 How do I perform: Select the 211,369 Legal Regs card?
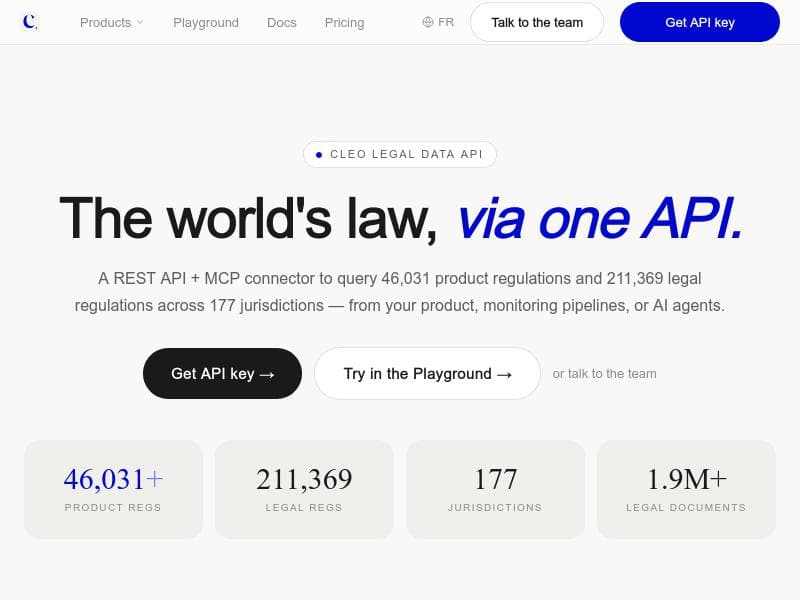(304, 489)
